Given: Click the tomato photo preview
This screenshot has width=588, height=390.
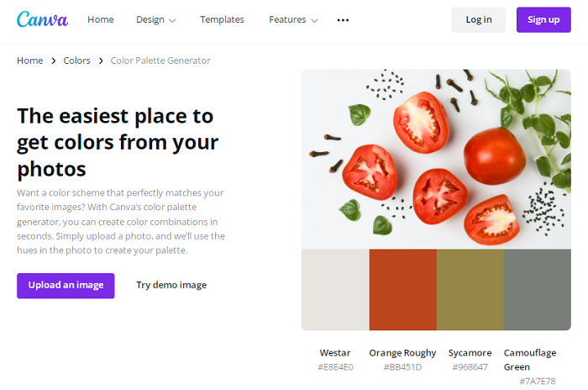Looking at the screenshot, I should 436,159.
